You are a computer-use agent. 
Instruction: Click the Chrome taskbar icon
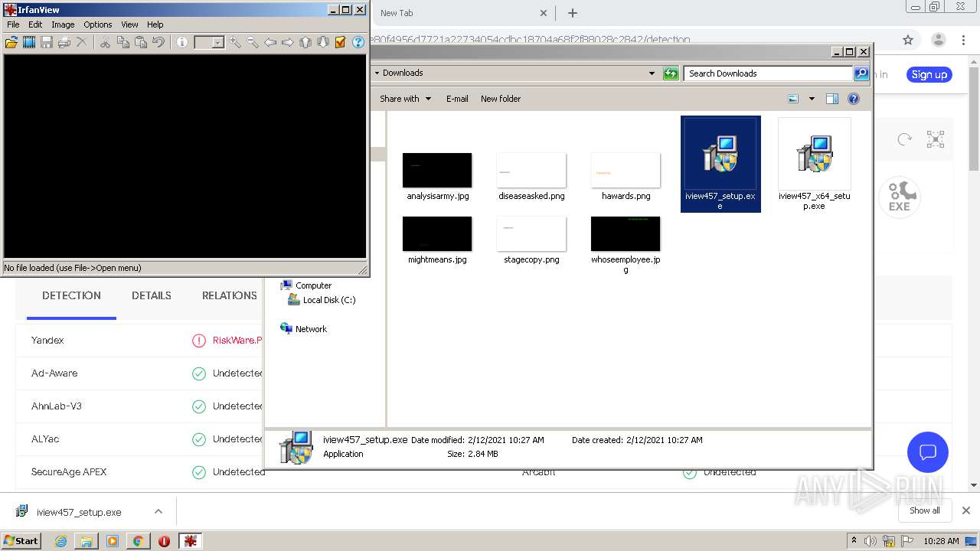coord(138,541)
